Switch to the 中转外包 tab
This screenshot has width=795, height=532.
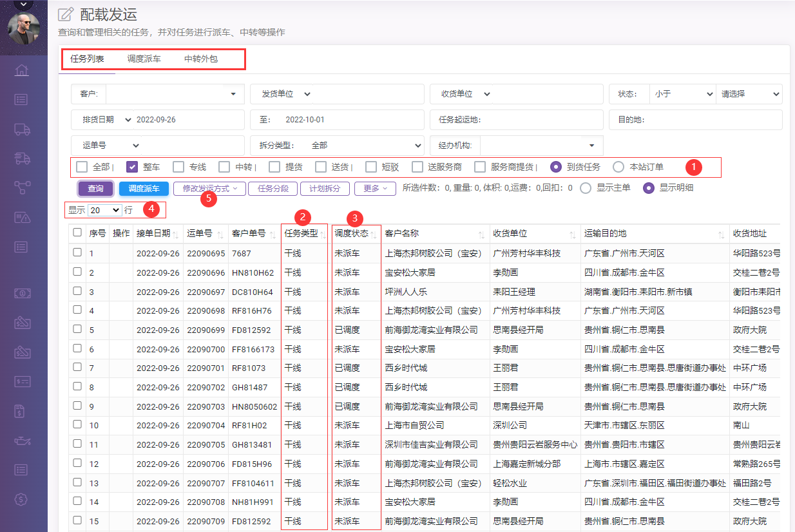(x=201, y=59)
